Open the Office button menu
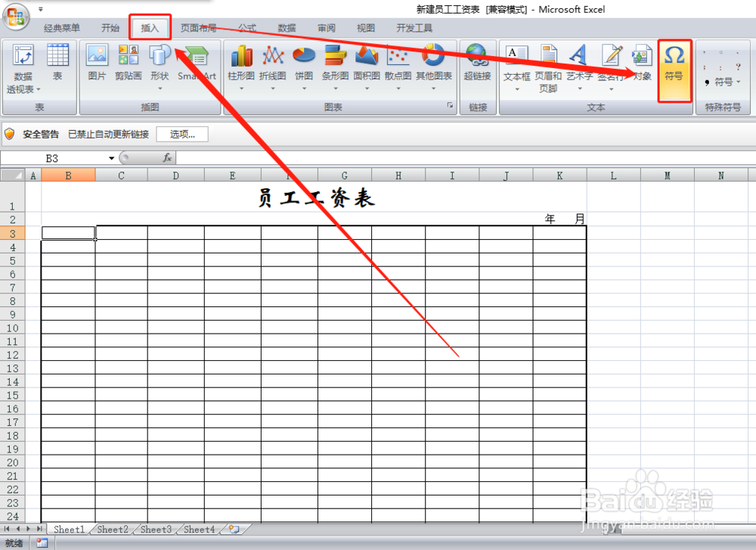 tap(16, 17)
